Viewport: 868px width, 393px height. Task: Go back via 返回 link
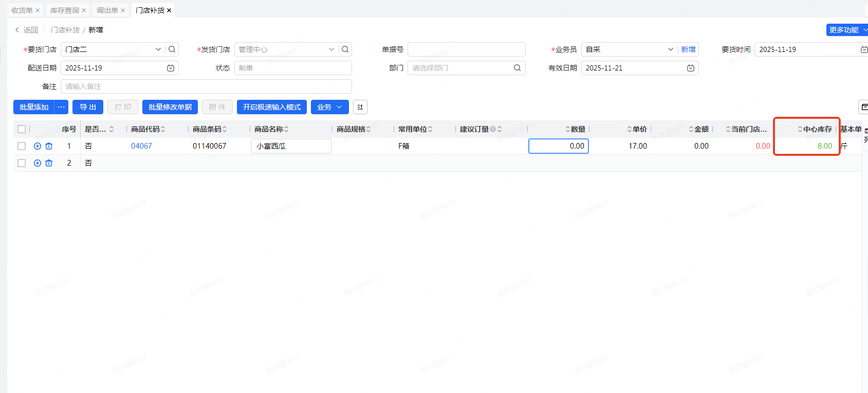pyautogui.click(x=31, y=30)
